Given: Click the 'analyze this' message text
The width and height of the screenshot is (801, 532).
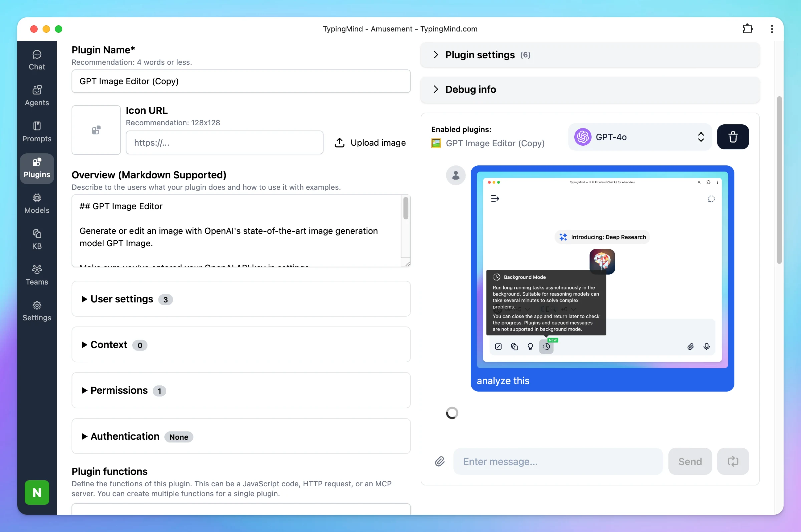Looking at the screenshot, I should pos(503,381).
